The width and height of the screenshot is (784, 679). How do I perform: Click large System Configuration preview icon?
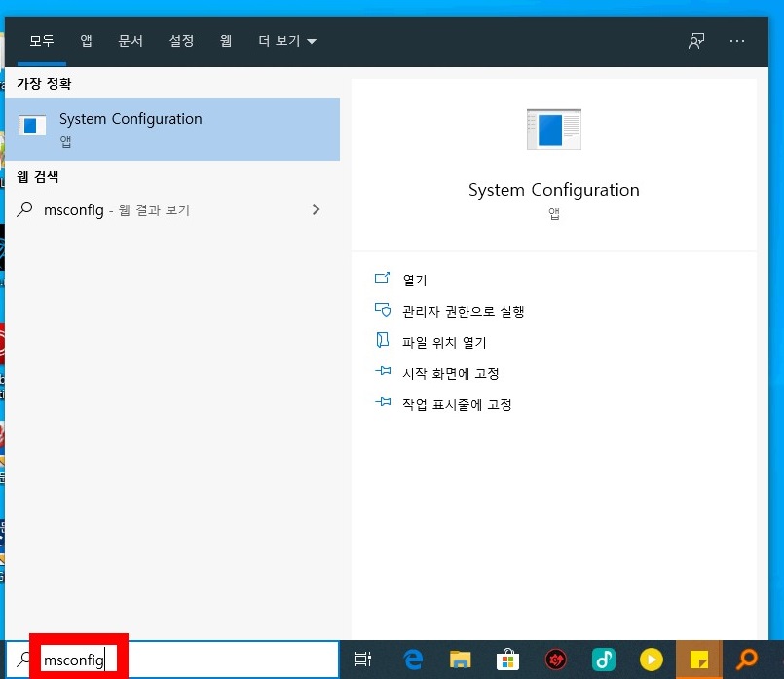554,129
